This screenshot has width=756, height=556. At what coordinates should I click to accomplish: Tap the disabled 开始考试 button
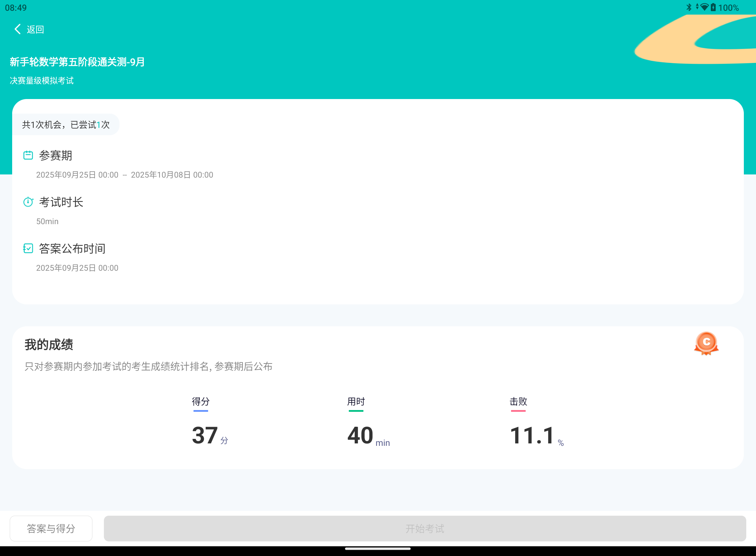[425, 528]
